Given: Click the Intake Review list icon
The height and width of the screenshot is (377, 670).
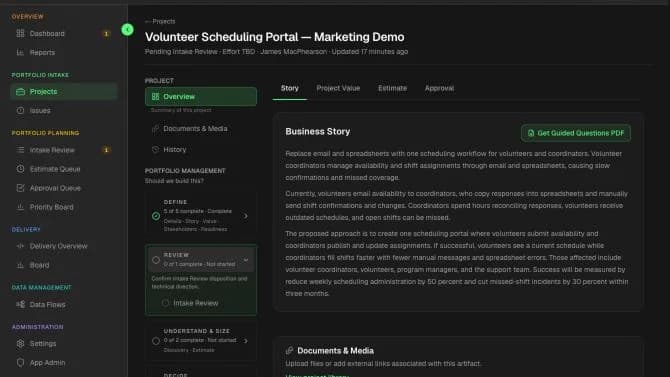Looking at the screenshot, I should pos(20,150).
